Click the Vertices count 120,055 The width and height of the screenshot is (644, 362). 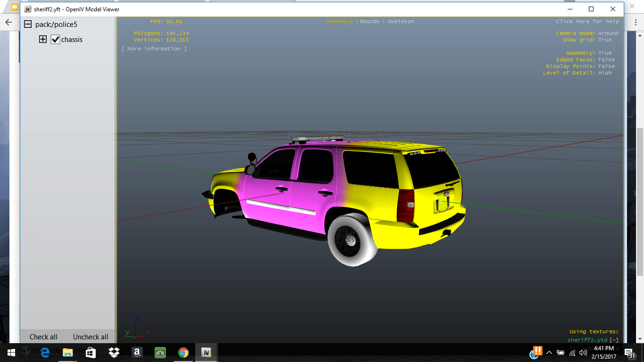pyautogui.click(x=177, y=40)
